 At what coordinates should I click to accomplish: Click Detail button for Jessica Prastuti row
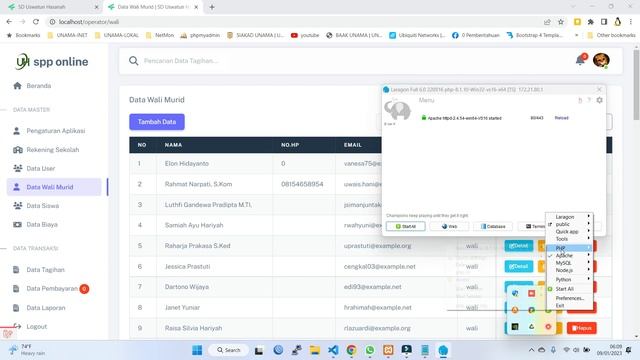[x=519, y=267]
